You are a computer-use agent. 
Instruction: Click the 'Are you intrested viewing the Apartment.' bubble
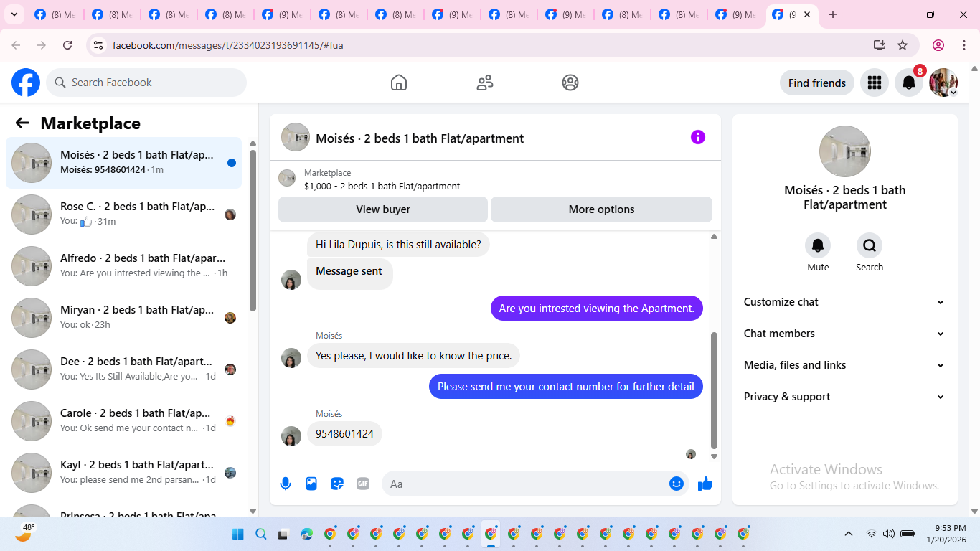point(597,309)
